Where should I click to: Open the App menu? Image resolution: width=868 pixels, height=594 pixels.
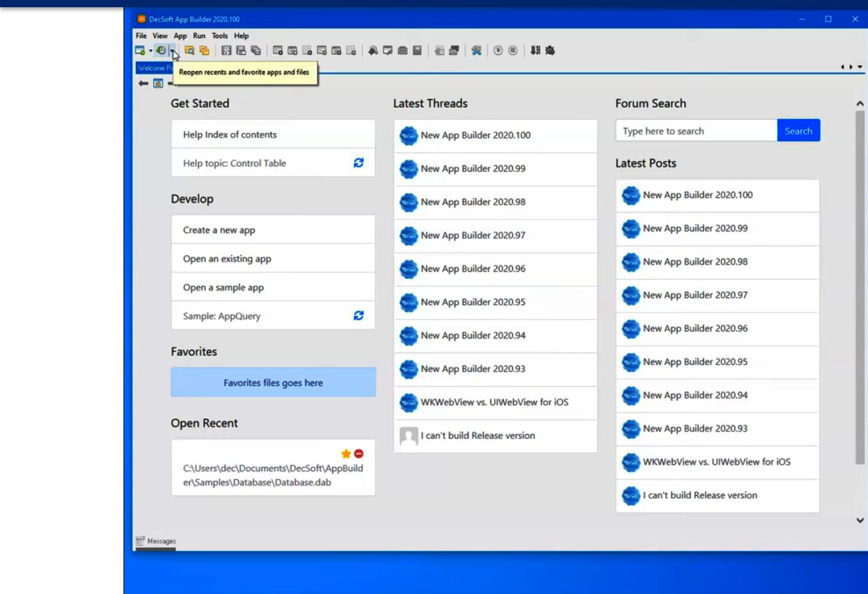pyautogui.click(x=180, y=35)
